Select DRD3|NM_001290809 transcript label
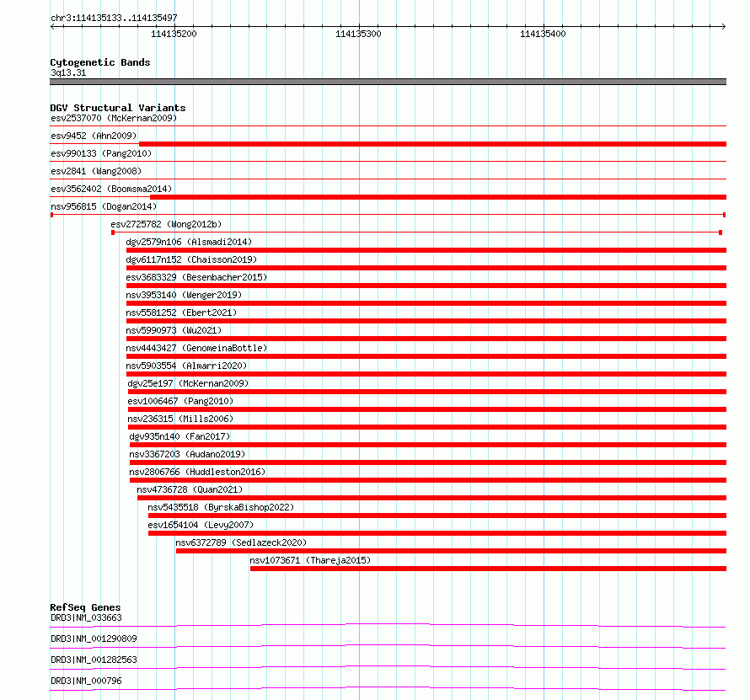Screen dimensions: 750x700 tap(94, 639)
